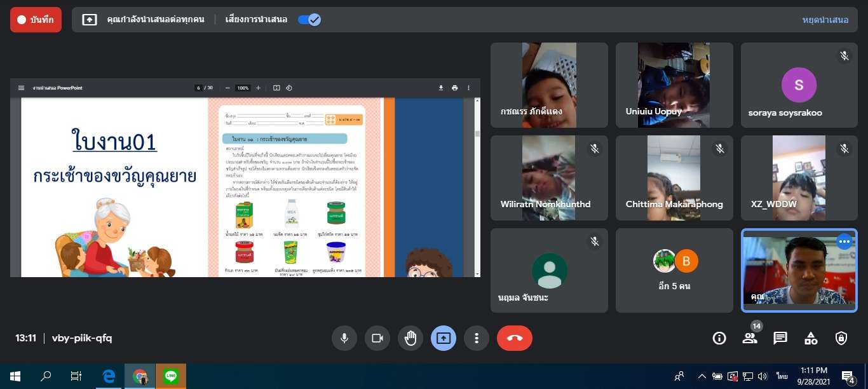Click the 5 more people tile
Viewport: 868px width, 389px height.
(674, 271)
